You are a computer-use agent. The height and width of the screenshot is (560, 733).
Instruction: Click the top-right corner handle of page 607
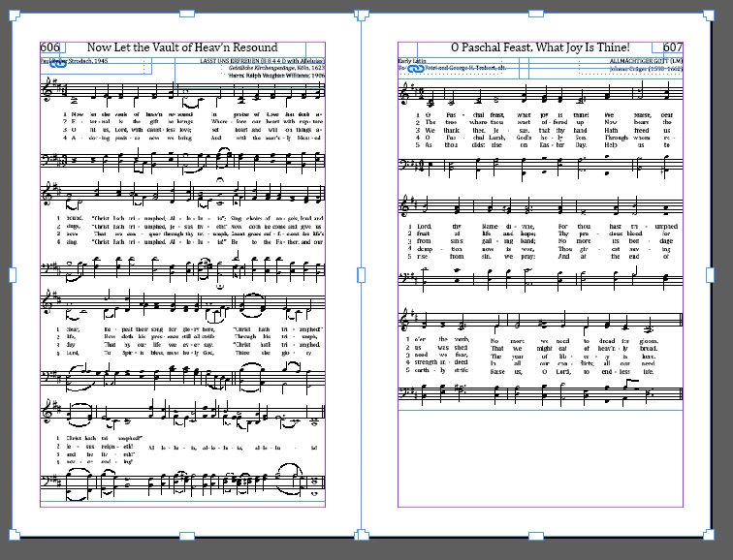coord(709,16)
